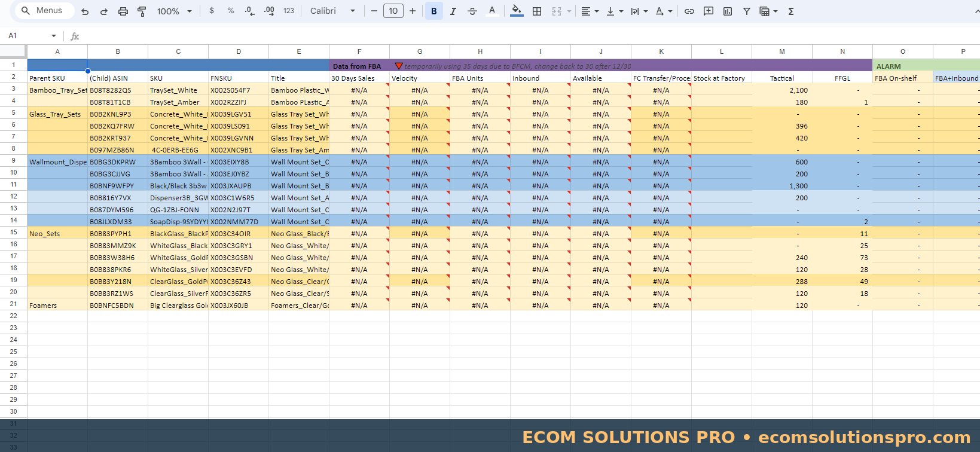Toggle strikethrough formatting

[472, 11]
